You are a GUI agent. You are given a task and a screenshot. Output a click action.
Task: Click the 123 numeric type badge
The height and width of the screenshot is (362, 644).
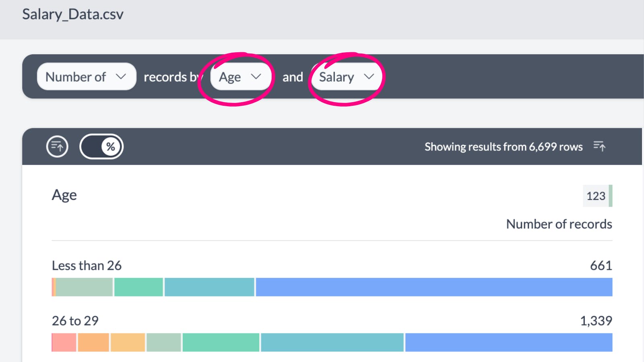pos(596,196)
